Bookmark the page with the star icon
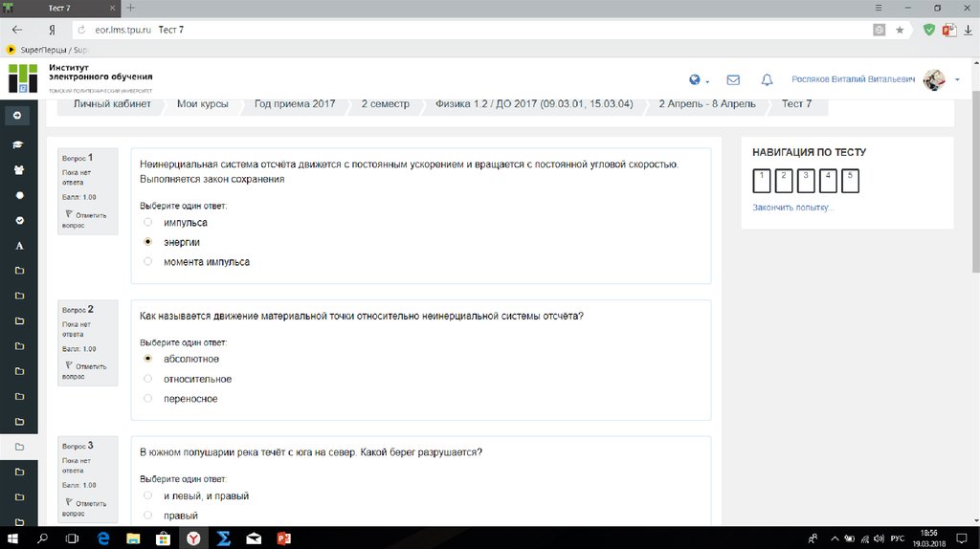This screenshot has width=980, height=549. click(900, 30)
